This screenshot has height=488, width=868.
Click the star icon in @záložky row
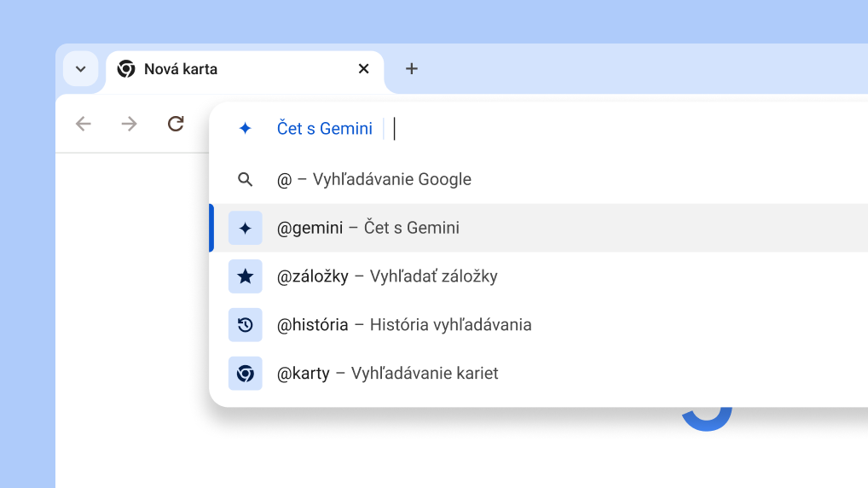246,276
